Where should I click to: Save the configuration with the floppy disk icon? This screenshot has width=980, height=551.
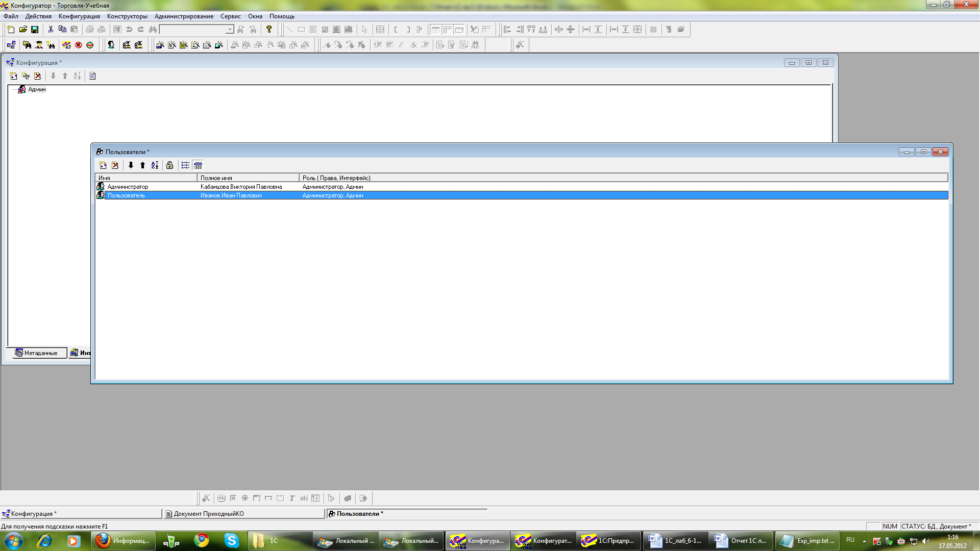35,30
